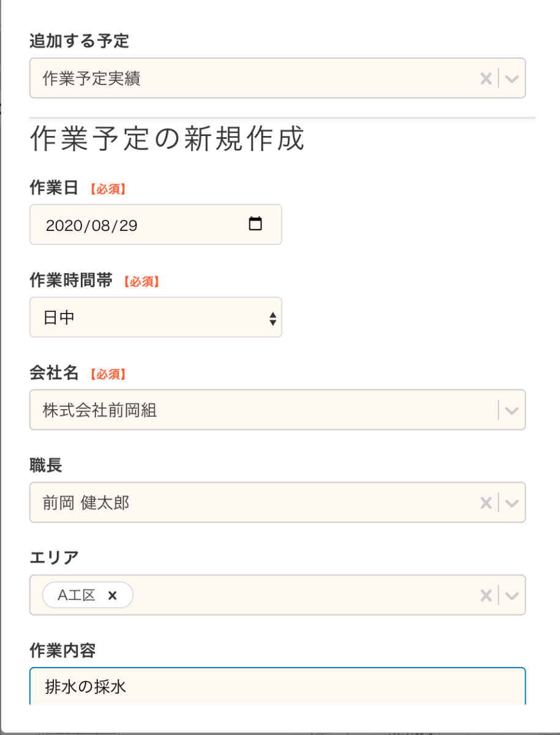Image resolution: width=560 pixels, height=735 pixels.
Task: Click the 作業予定実績 selected value
Action: point(92,78)
